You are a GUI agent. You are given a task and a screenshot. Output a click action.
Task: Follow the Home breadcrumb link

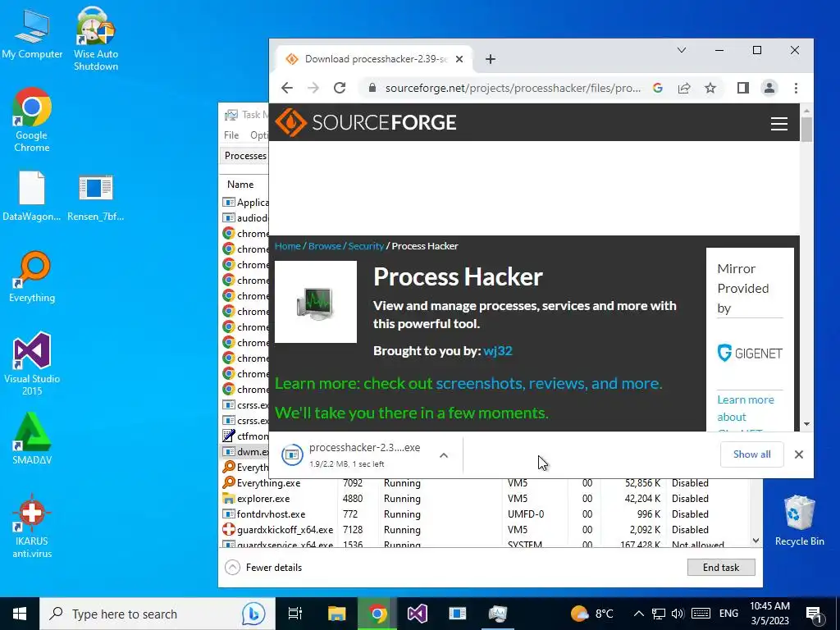point(288,246)
